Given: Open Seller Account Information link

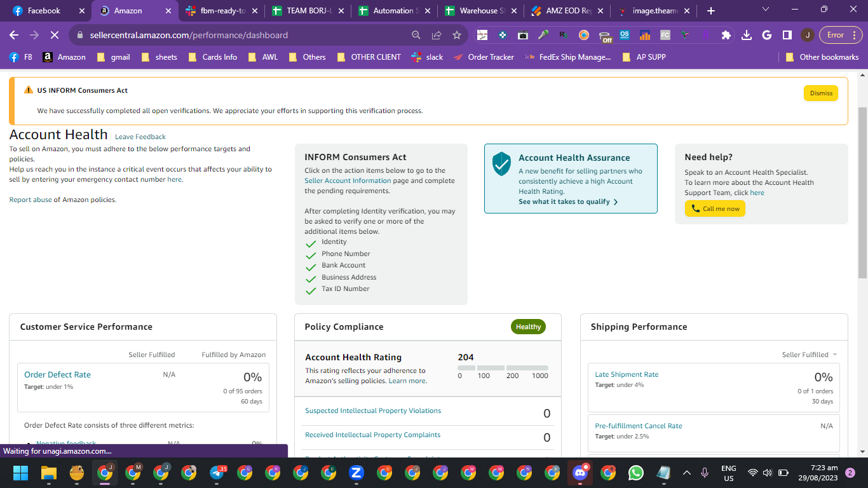Looking at the screenshot, I should pos(348,180).
